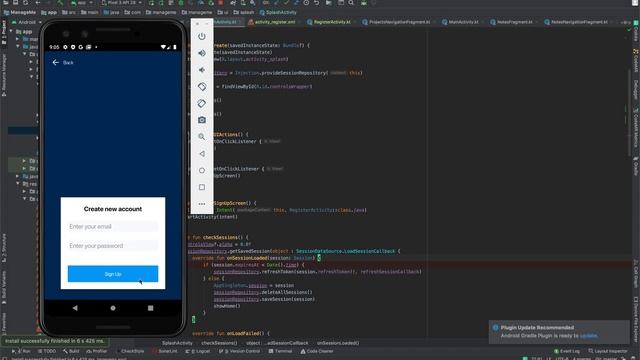
Task: Open the Run tool window
Action: [x=21, y=351]
